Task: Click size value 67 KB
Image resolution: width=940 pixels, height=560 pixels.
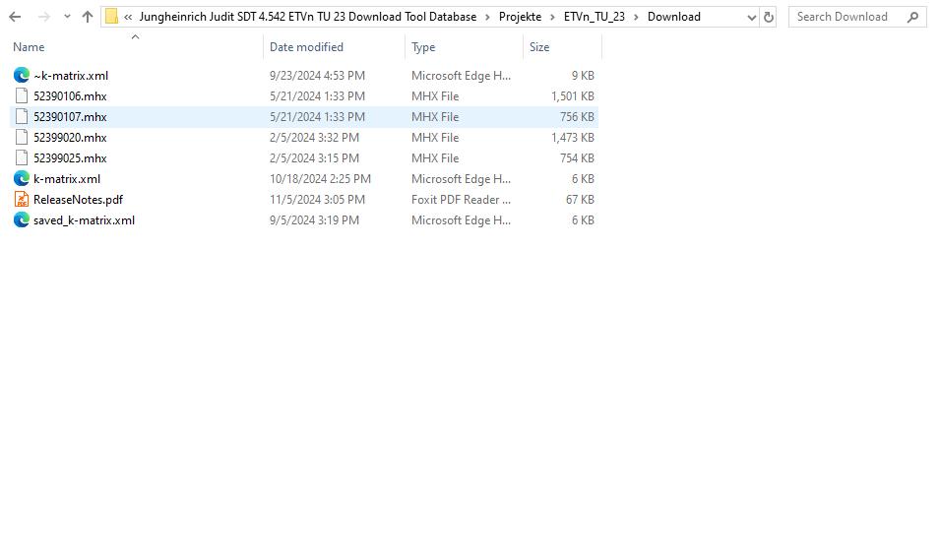Action: [580, 200]
